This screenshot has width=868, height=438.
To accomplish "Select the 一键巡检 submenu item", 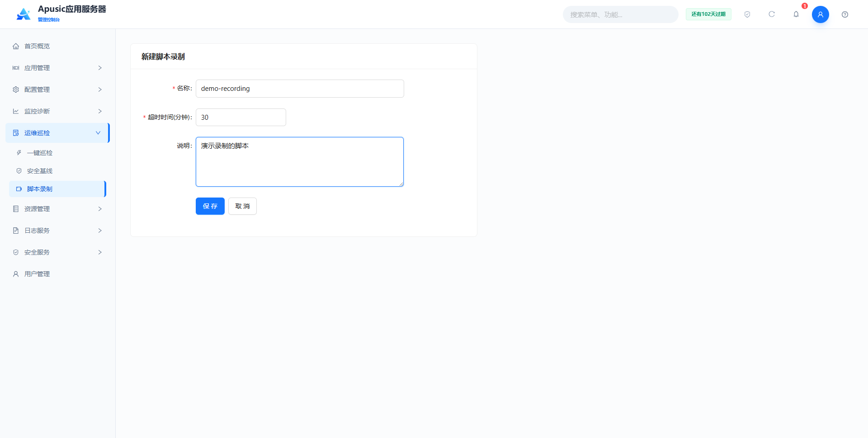I will click(x=57, y=153).
